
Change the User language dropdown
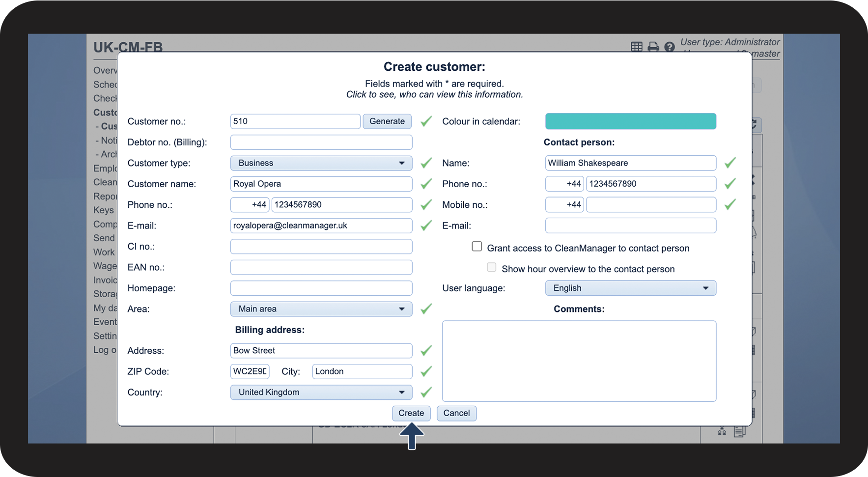pyautogui.click(x=630, y=288)
